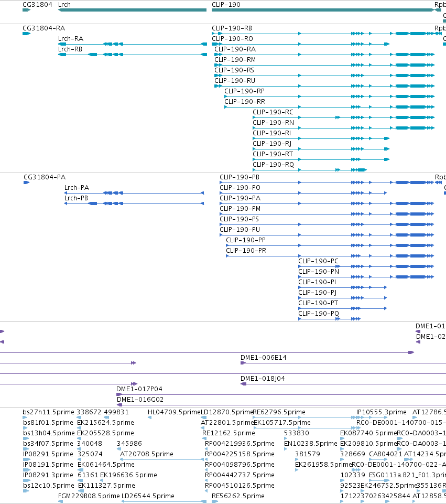The width and height of the screenshot is (446, 504).
Task: Open EST label EK111327.5prime
Action: pos(106,485)
